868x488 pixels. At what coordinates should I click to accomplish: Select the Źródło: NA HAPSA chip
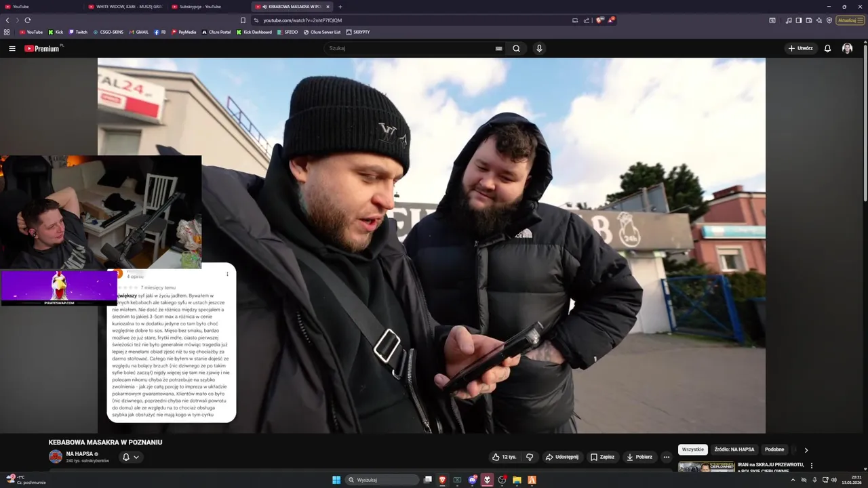coord(734,449)
